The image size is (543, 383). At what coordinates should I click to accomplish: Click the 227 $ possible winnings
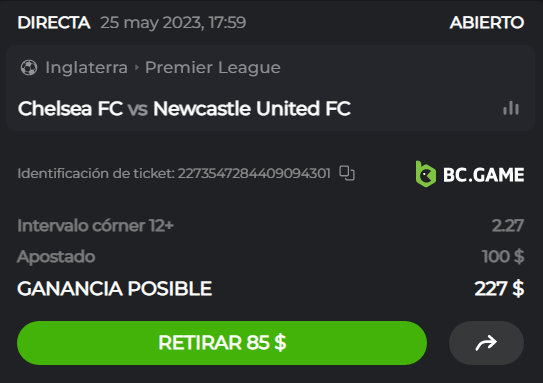(x=499, y=288)
